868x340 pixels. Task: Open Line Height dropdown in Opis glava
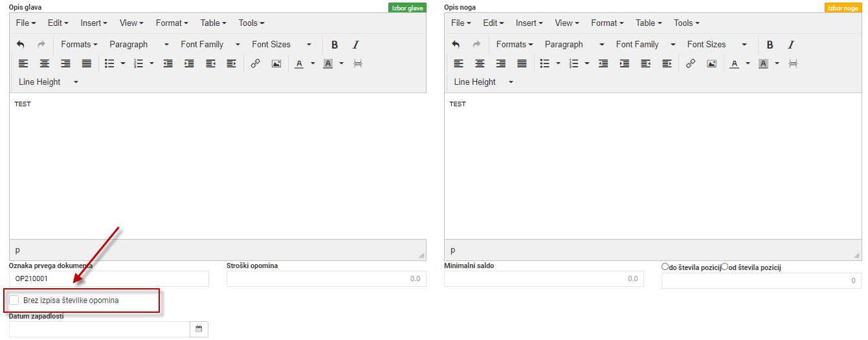tap(48, 82)
